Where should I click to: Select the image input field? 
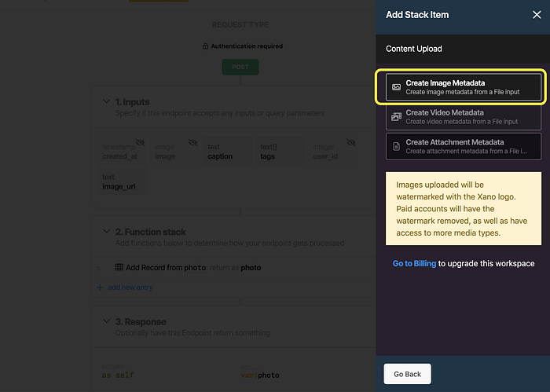[174, 152]
